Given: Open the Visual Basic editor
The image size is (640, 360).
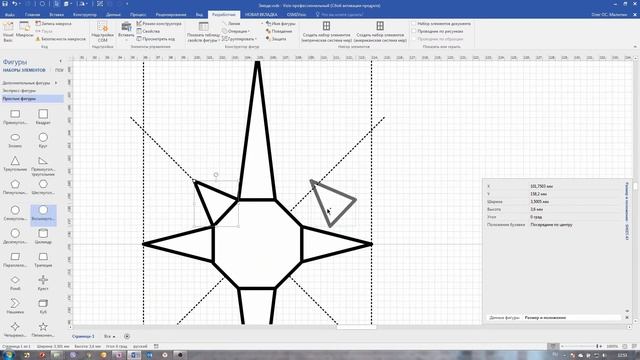Looking at the screenshot, I should click(x=8, y=31).
